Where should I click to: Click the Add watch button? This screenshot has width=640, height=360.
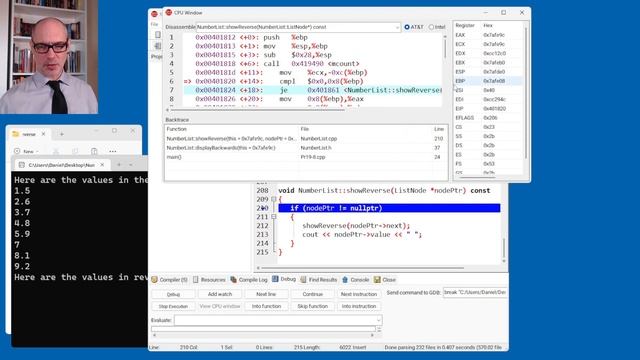tap(220, 294)
